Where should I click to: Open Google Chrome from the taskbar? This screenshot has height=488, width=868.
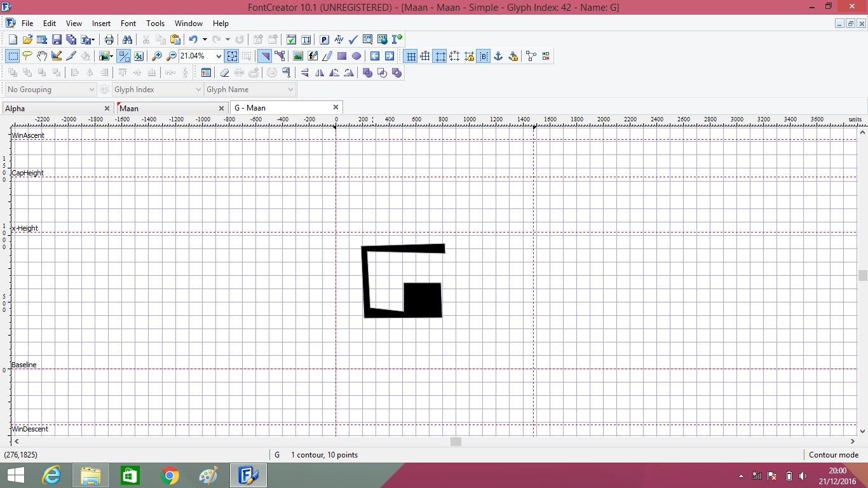pyautogui.click(x=170, y=475)
